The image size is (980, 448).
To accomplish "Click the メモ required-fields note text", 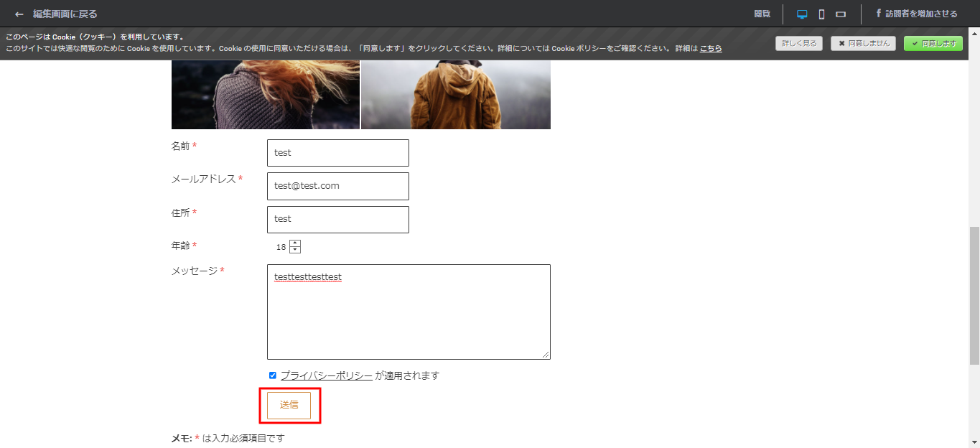I will [228, 438].
